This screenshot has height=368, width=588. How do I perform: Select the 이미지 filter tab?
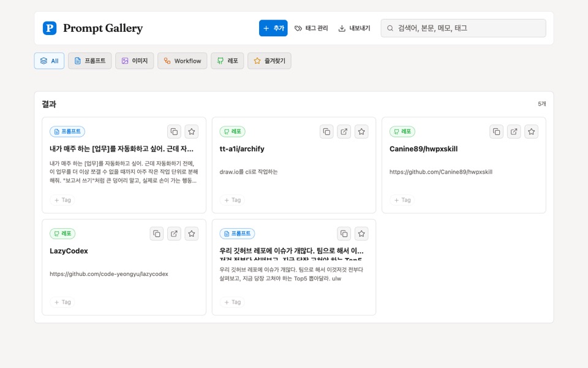[135, 61]
